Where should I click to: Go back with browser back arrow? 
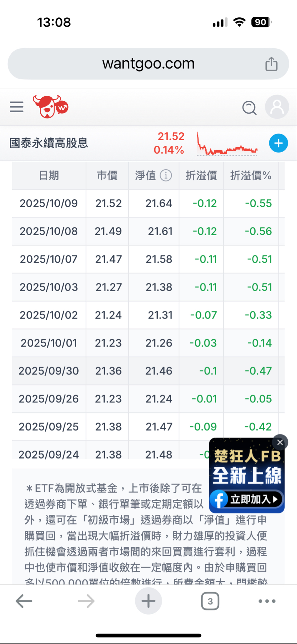pyautogui.click(x=24, y=601)
